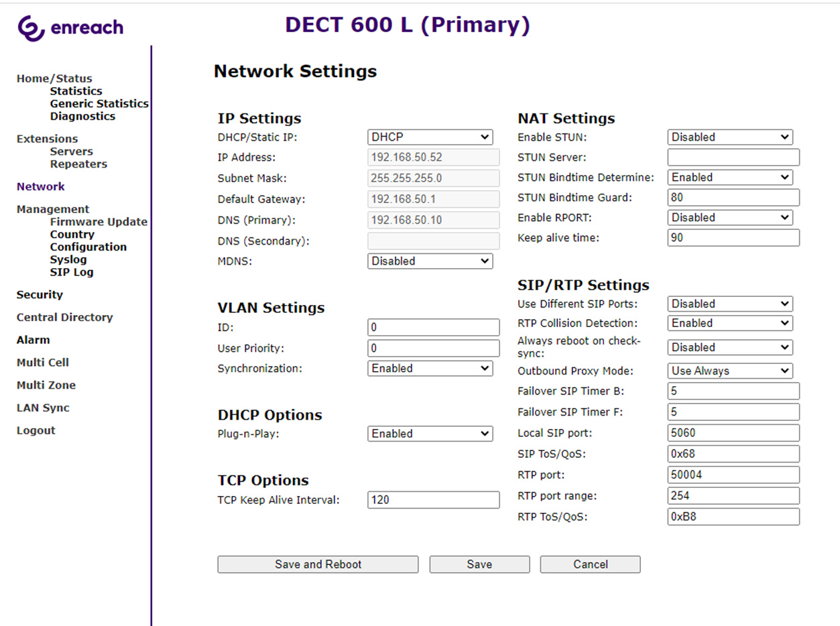Open the Plug-n-Play dropdown
This screenshot has width=840, height=626.
click(430, 434)
